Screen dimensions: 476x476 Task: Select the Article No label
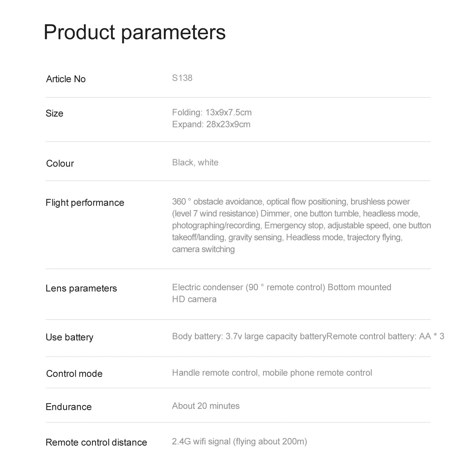click(x=66, y=79)
